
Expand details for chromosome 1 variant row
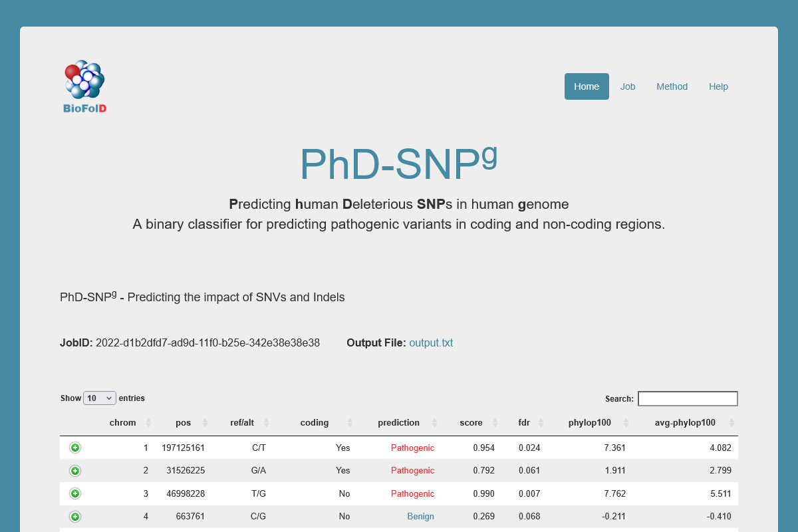pos(75,448)
